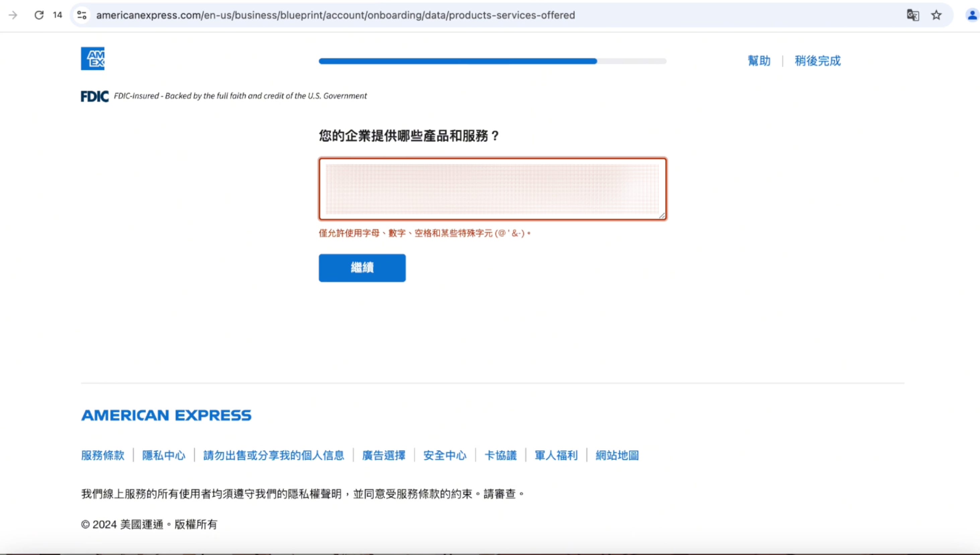Click 請勿出售或分享我的個人信息 link
Image resolution: width=980 pixels, height=555 pixels.
click(274, 455)
